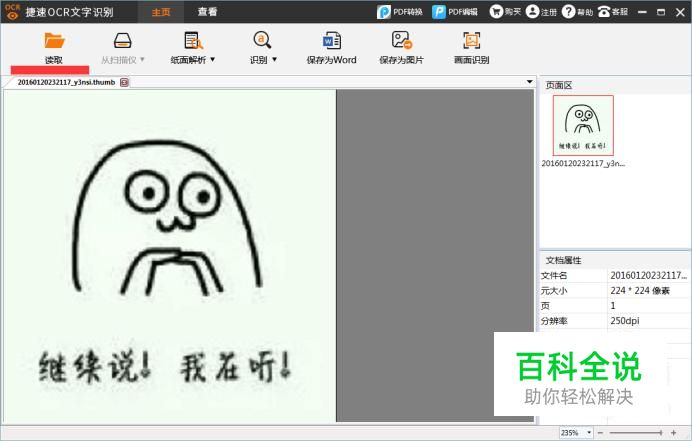Select the 20160120232117_y3nsi.thumb document tab
The width and height of the screenshot is (692, 441).
coord(66,82)
